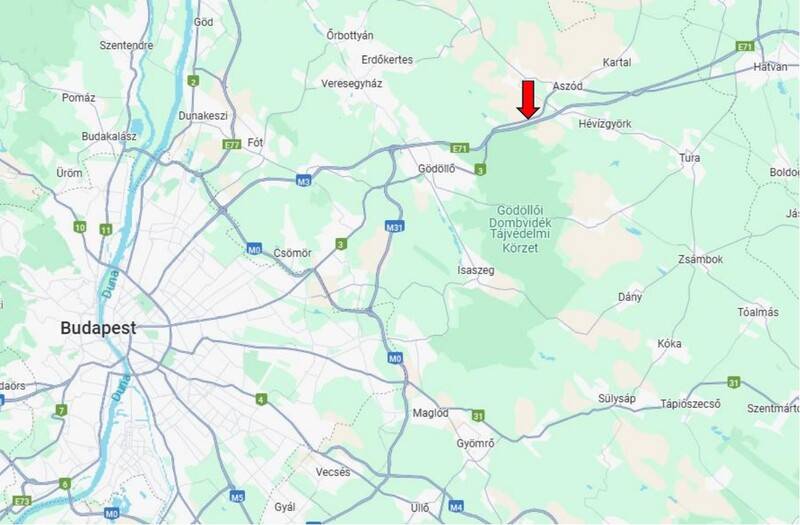The width and height of the screenshot is (800, 525).
Task: Click the M5 motorway shield
Action: pyautogui.click(x=237, y=496)
